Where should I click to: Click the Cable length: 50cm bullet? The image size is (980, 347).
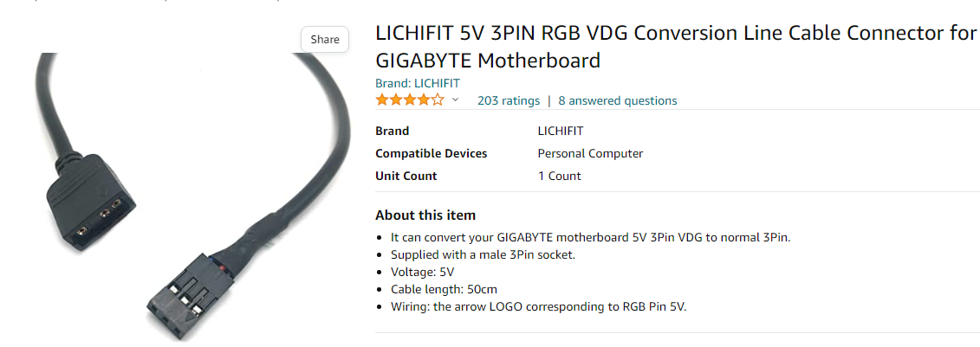coord(444,289)
